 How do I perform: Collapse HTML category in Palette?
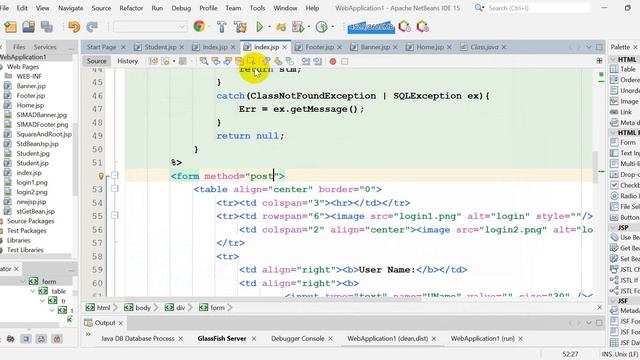613,60
